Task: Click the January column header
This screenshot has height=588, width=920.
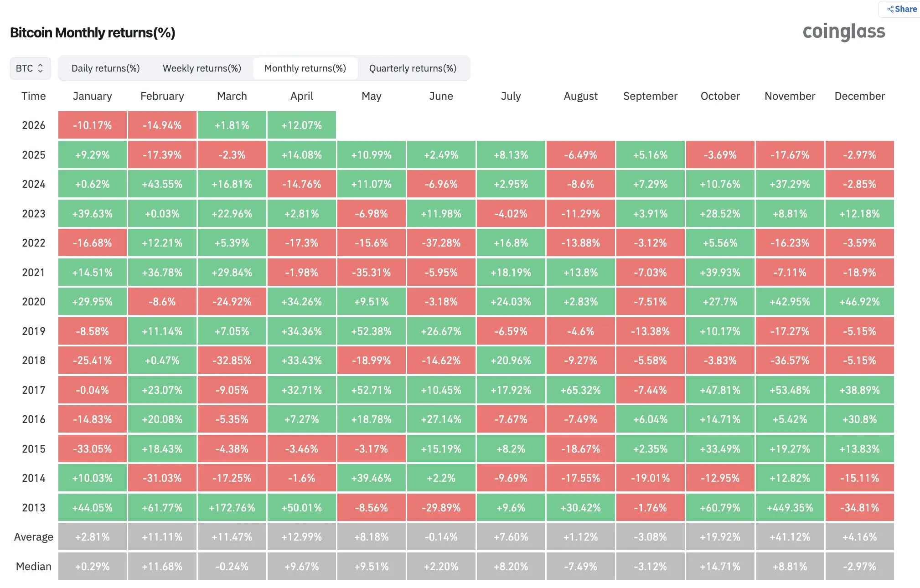Action: [x=93, y=96]
